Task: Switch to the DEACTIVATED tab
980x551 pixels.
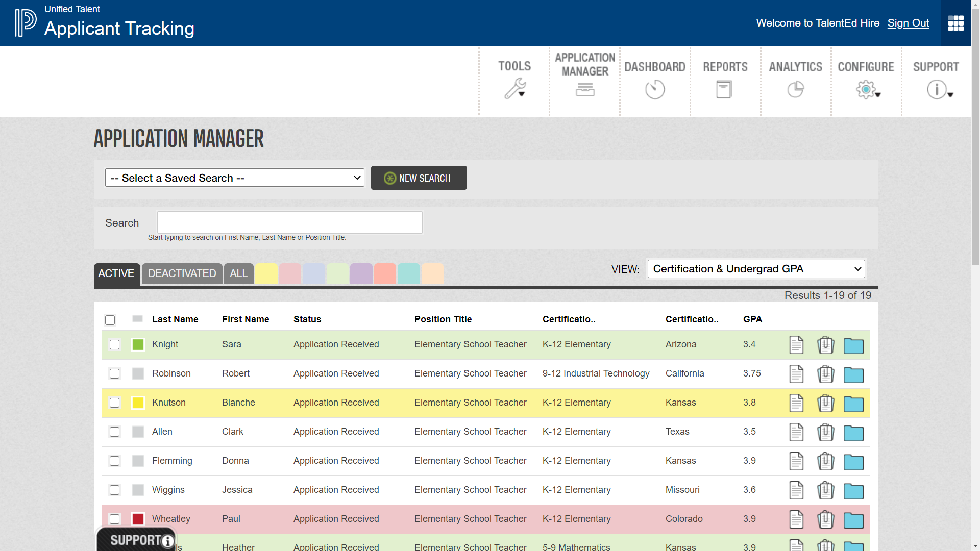Action: click(x=182, y=273)
